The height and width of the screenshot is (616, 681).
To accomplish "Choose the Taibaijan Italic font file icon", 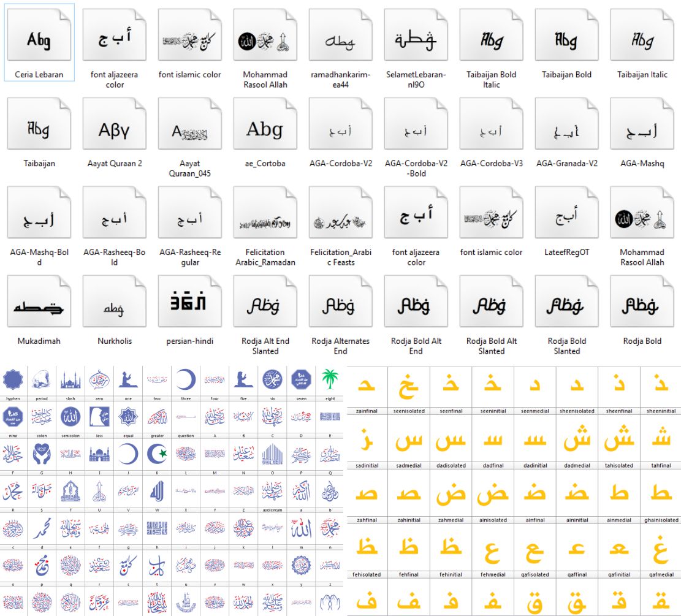I will pyautogui.click(x=642, y=36).
